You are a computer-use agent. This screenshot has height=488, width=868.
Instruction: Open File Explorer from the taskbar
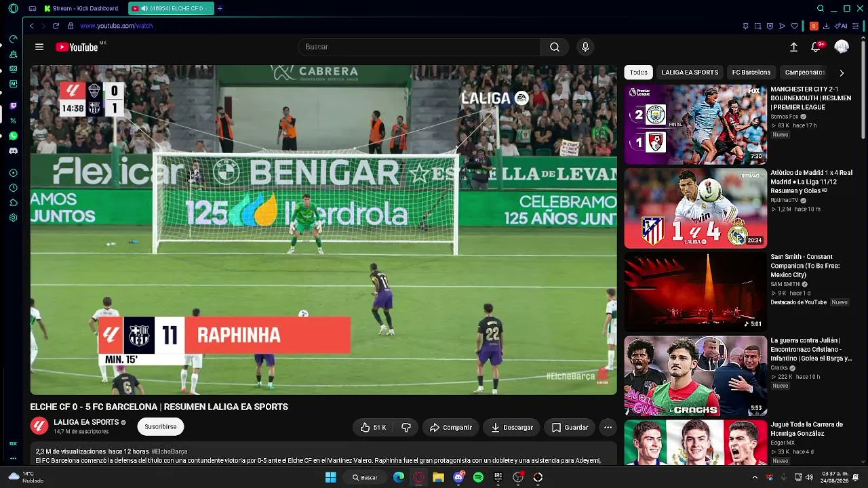pyautogui.click(x=439, y=477)
